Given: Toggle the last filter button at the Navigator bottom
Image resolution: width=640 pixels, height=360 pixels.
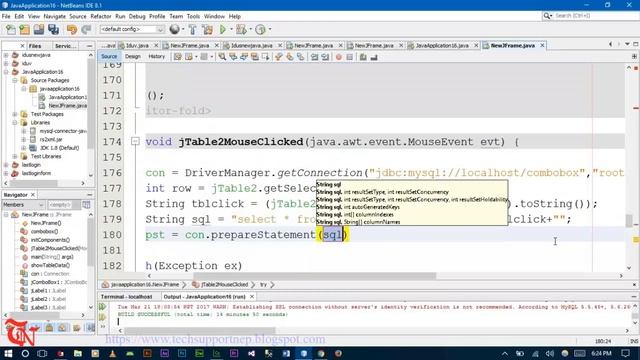Looking at the screenshot, I should [x=91, y=327].
